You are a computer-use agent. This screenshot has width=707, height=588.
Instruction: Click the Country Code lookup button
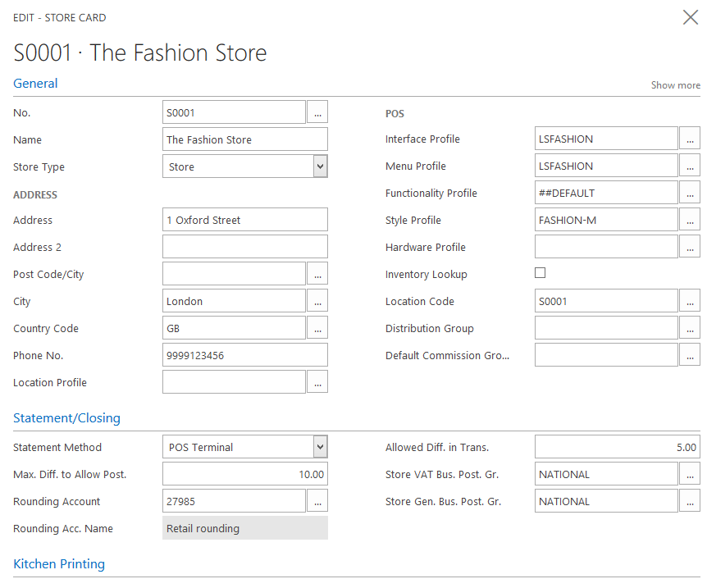click(317, 328)
